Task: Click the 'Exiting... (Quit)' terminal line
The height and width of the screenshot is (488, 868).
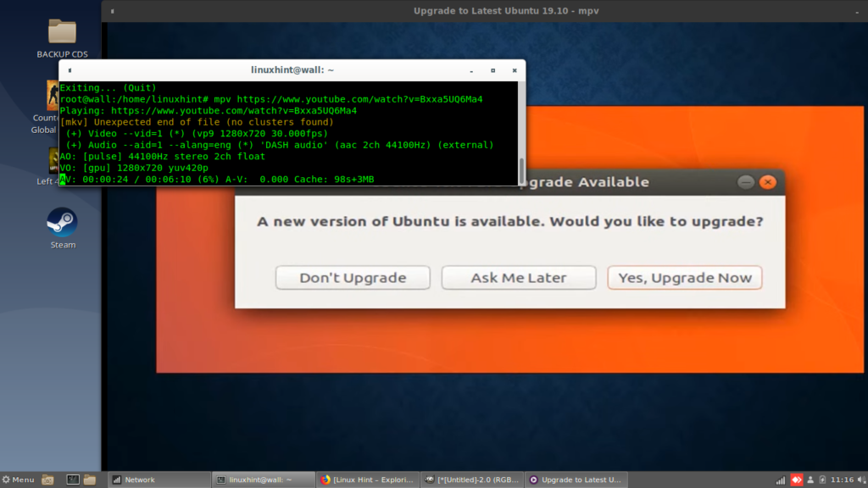Action: pos(108,87)
